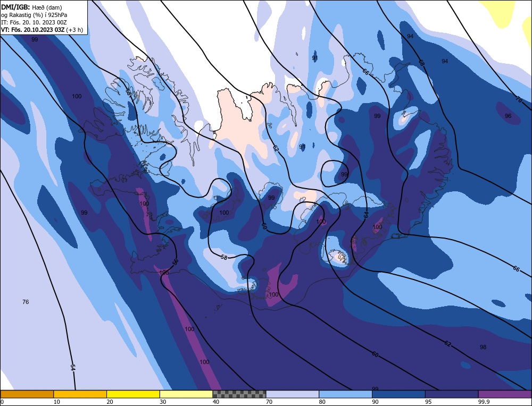Click the light blue 80–90 legend swatch
The height and width of the screenshot is (406, 532).
(x=345, y=394)
